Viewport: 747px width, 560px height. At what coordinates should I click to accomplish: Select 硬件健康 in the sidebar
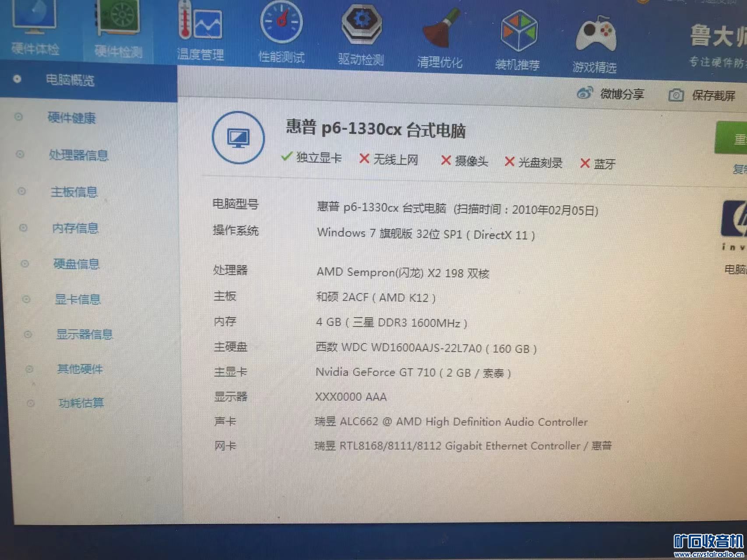tap(71, 118)
